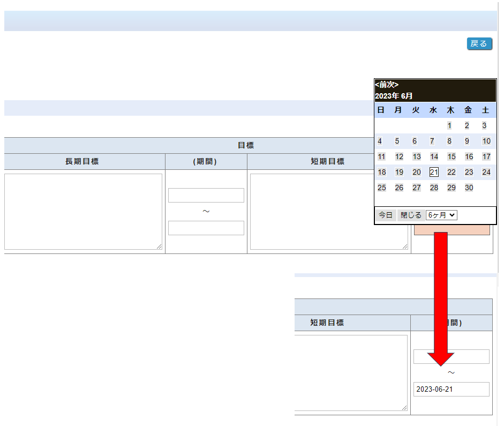
Task: Select June 10 date cell
Action: coord(486,141)
